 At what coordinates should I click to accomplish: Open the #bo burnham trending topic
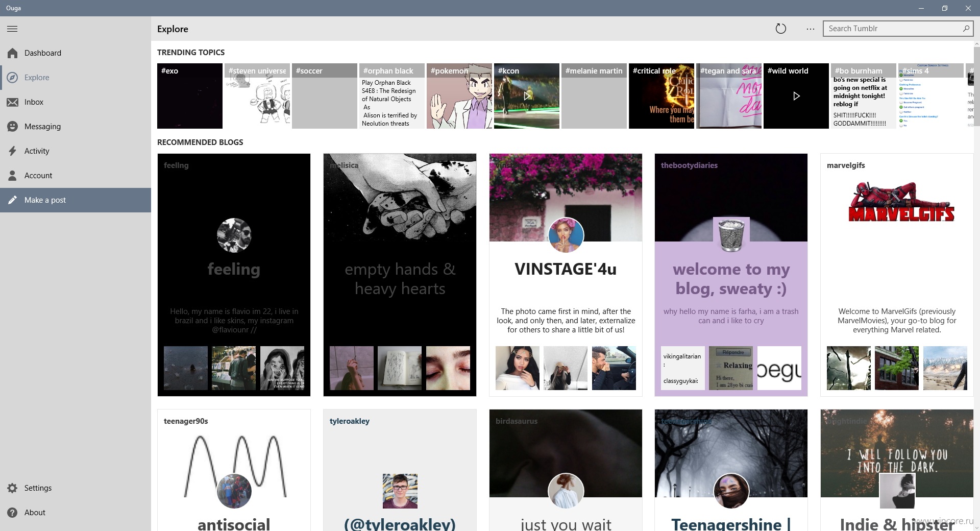(864, 96)
